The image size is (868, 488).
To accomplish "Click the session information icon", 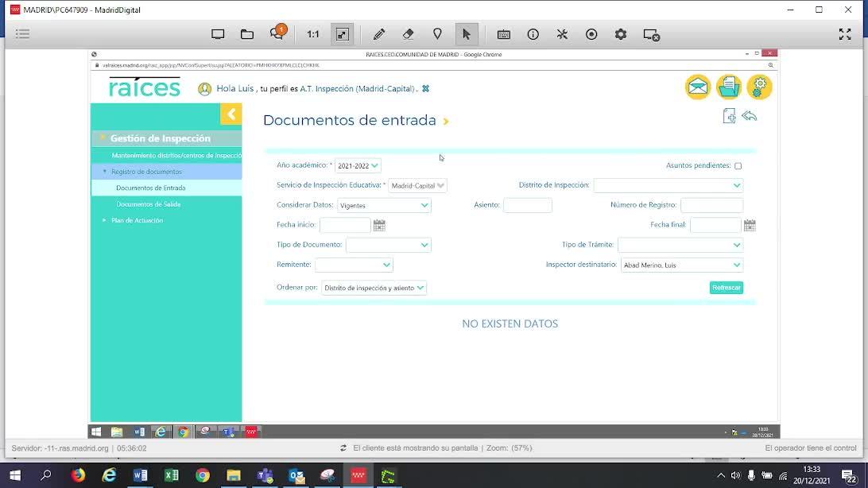I will point(533,34).
